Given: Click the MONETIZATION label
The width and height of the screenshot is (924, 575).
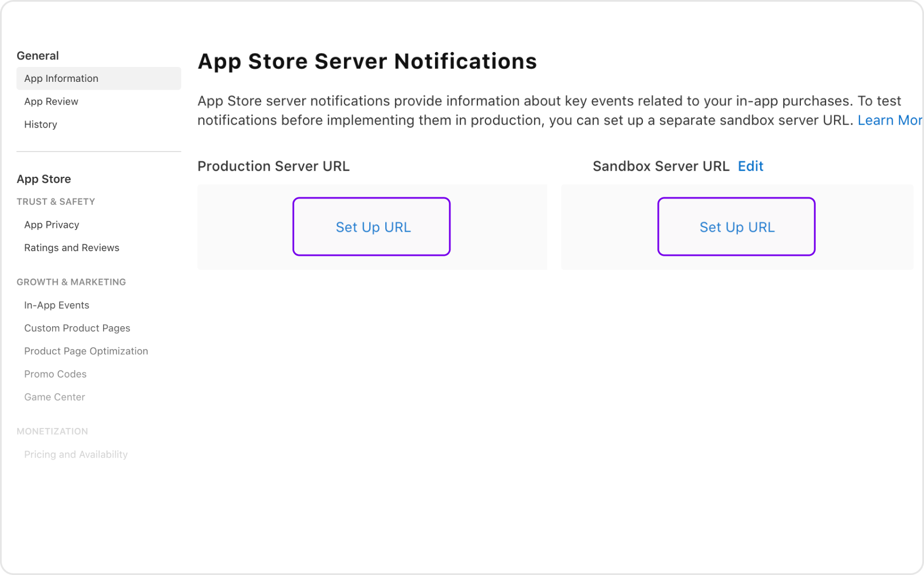Looking at the screenshot, I should coord(52,431).
